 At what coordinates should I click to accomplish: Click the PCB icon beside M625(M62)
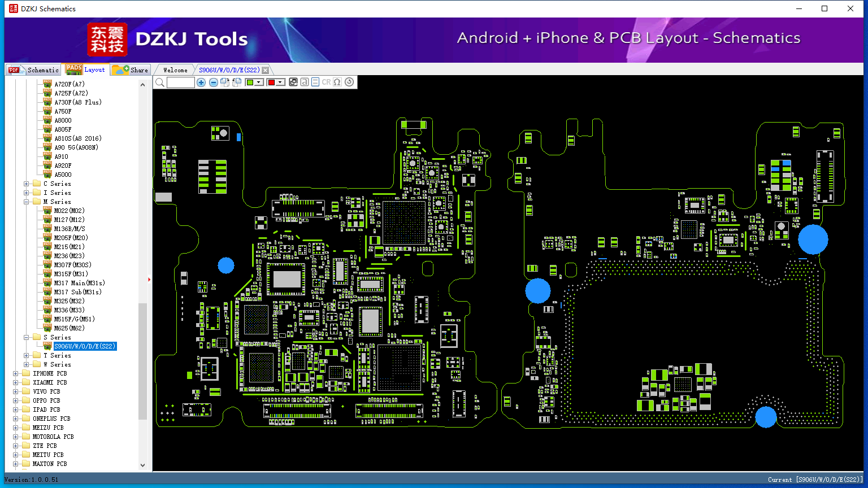47,328
